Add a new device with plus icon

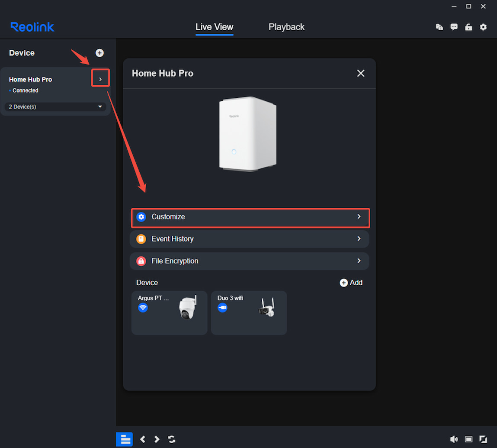99,53
